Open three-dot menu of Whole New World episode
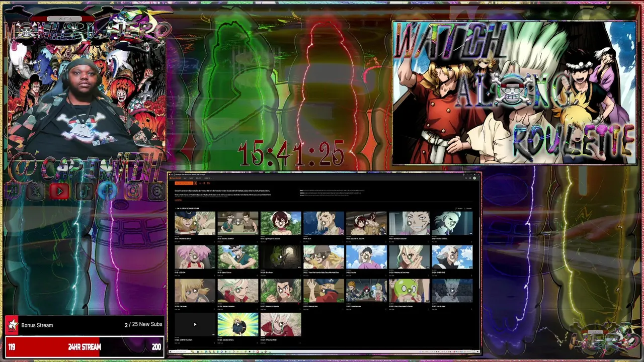The width and height of the screenshot is (644, 362). point(300,342)
